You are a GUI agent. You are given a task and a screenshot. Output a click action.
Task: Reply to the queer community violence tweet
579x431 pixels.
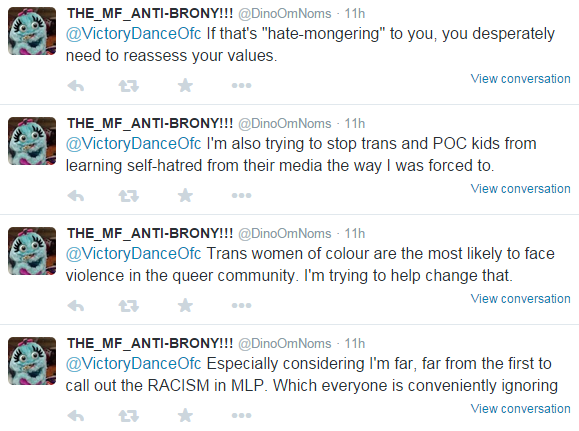(76, 306)
